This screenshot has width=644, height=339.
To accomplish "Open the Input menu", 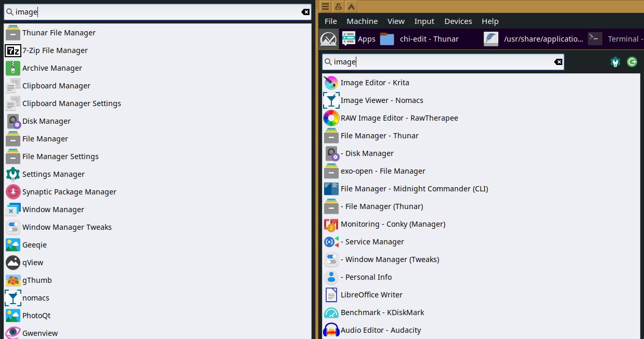I will point(424,21).
